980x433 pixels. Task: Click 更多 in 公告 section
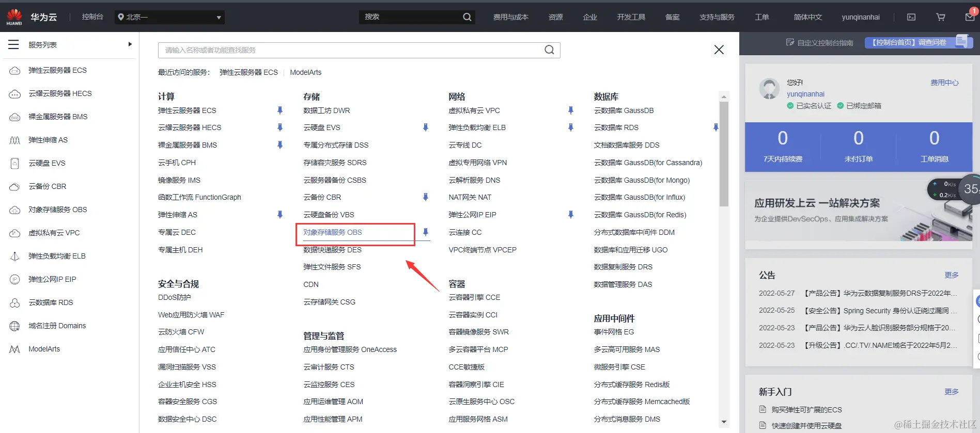click(x=952, y=275)
